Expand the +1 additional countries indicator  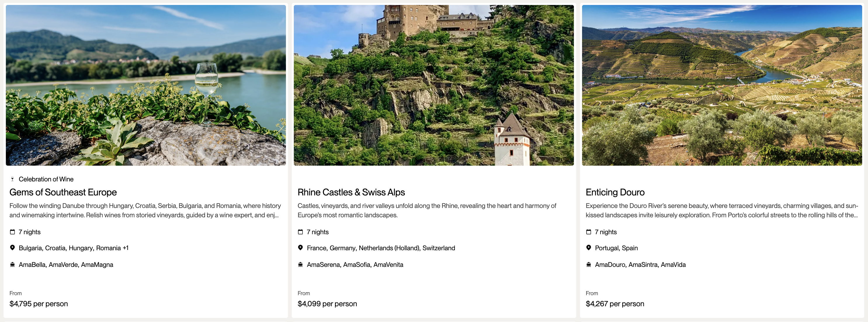click(126, 248)
